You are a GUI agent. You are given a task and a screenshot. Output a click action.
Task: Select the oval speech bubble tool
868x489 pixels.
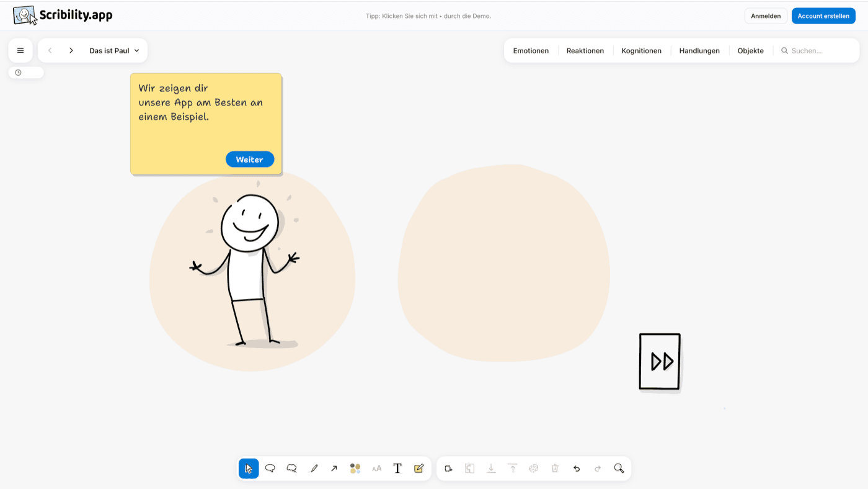click(270, 469)
